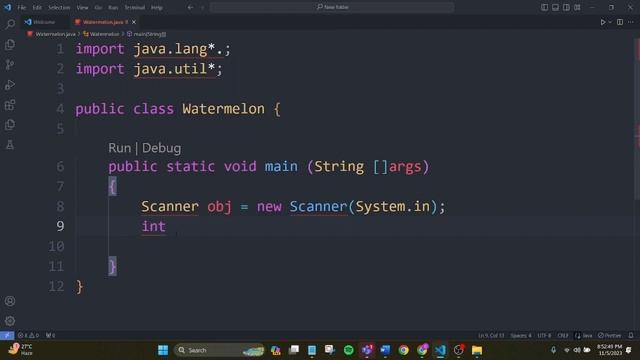The width and height of the screenshot is (640, 360).
Task: Open the Testing flask view
Action: pos(10,144)
